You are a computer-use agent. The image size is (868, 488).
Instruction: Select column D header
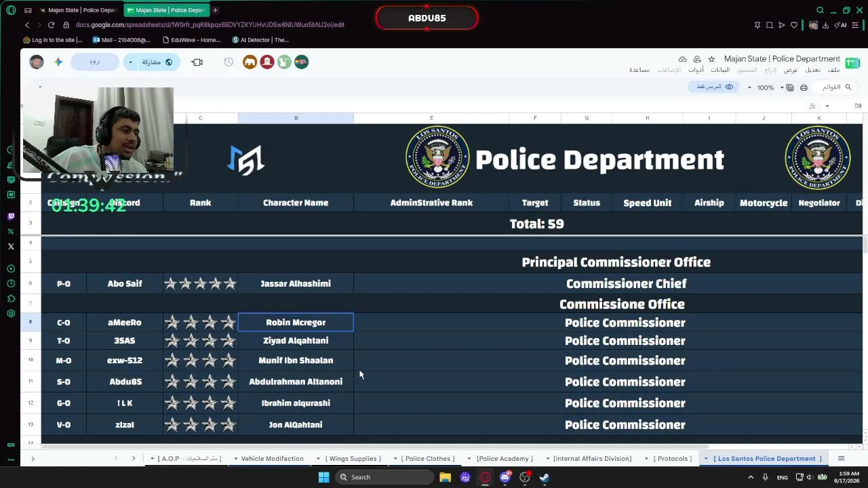coord(296,118)
